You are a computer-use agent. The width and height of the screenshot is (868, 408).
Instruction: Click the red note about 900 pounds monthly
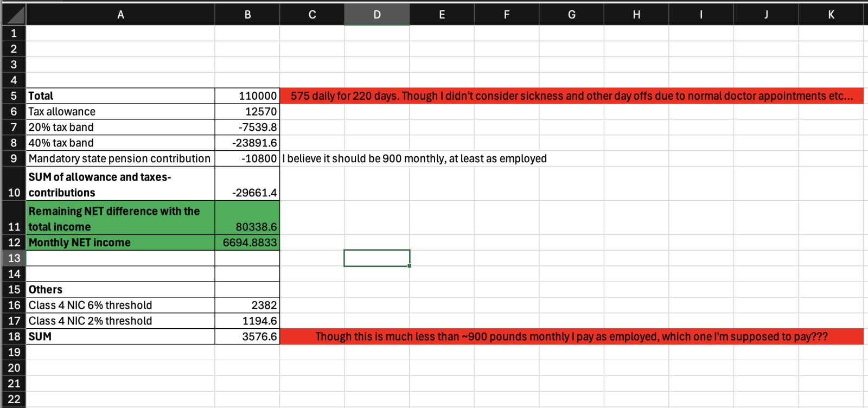571,336
